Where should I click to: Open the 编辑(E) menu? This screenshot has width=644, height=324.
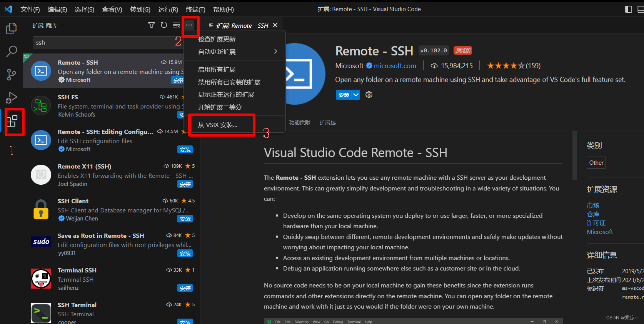tap(57, 9)
